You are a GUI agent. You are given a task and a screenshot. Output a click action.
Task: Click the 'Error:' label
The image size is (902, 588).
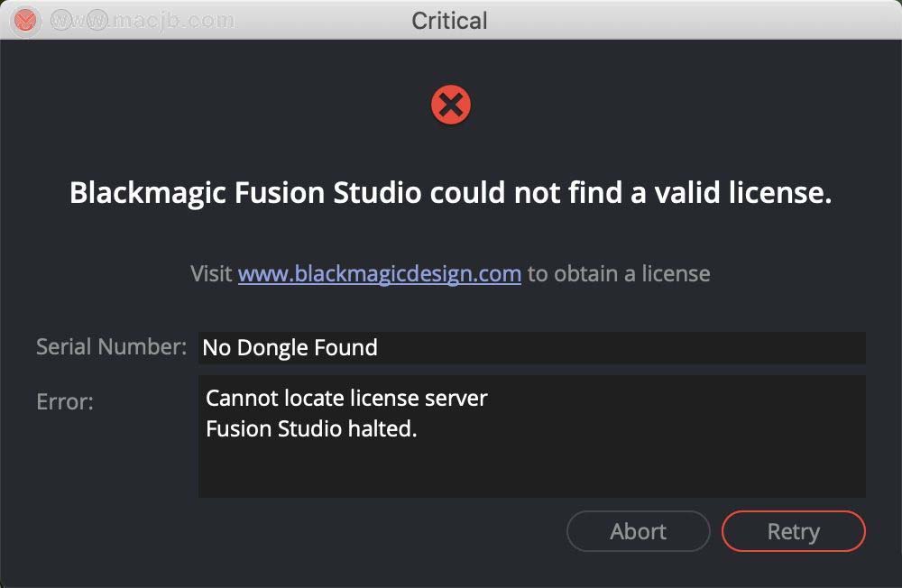[x=64, y=401]
